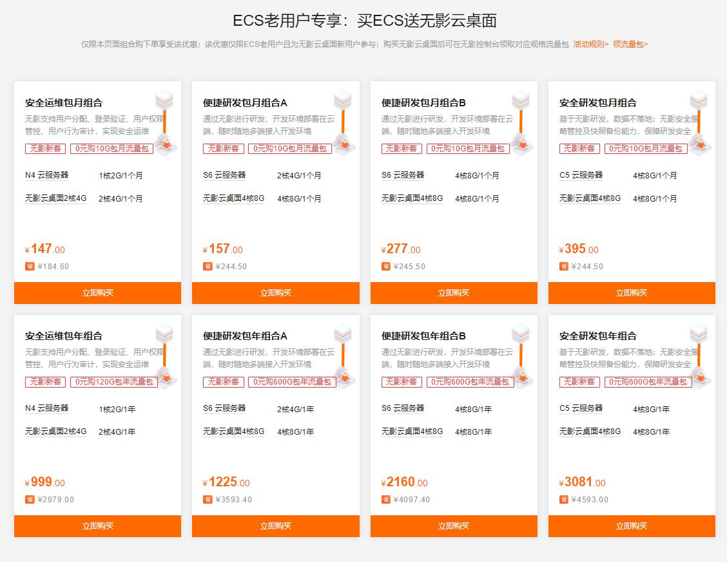The height and width of the screenshot is (588, 727).
Task: Click S6 云服务器 in 便捷研发包年组合B
Action: (x=403, y=408)
